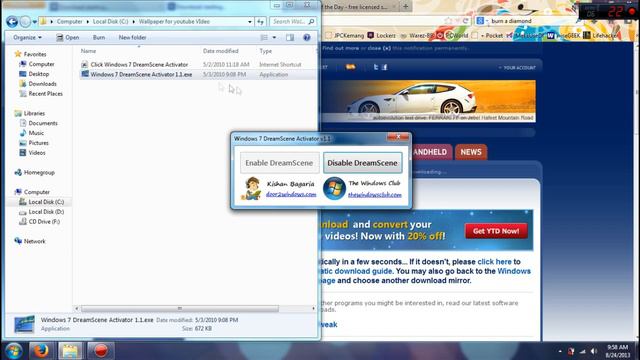Click the Explorer forward arrow button
640x360 pixels.
[25, 22]
